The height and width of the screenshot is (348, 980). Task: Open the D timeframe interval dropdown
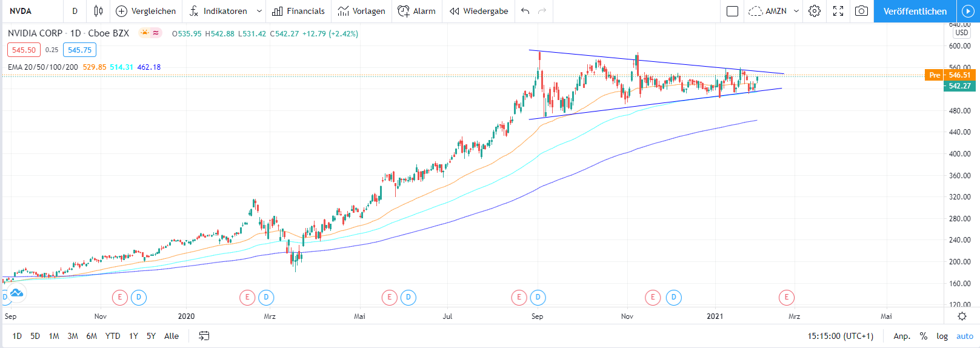tap(75, 11)
